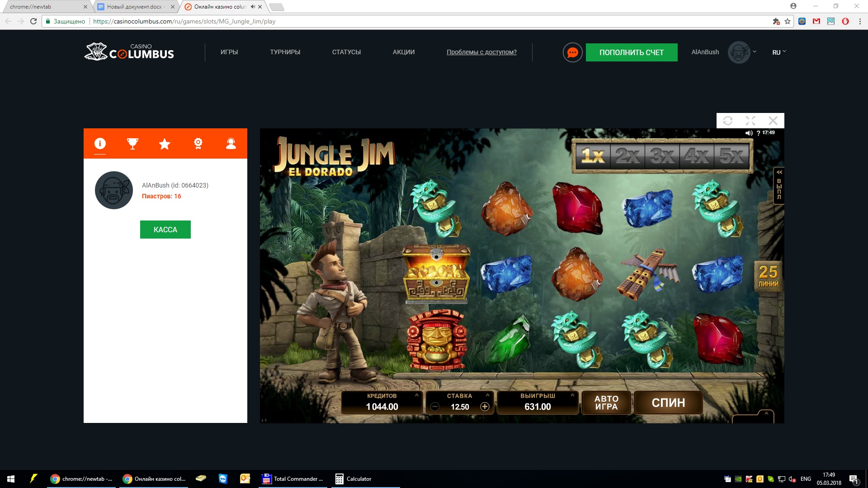Image resolution: width=868 pixels, height=488 pixels.
Task: Open the site security Защищено indicator
Action: point(66,21)
